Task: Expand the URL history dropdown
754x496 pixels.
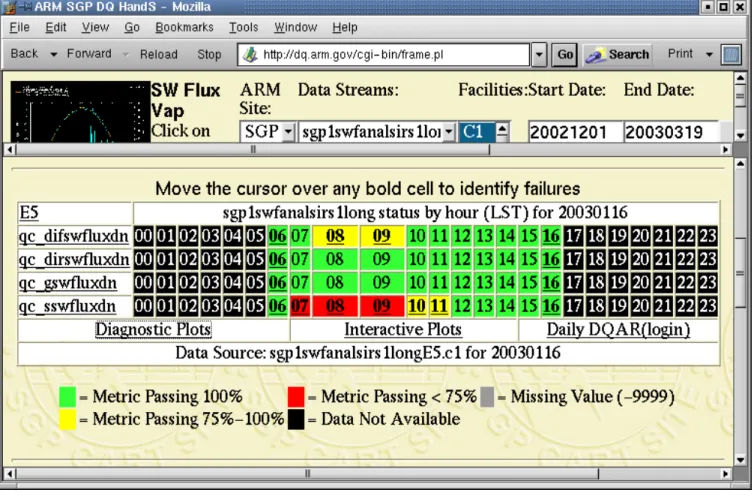Action: click(x=539, y=54)
